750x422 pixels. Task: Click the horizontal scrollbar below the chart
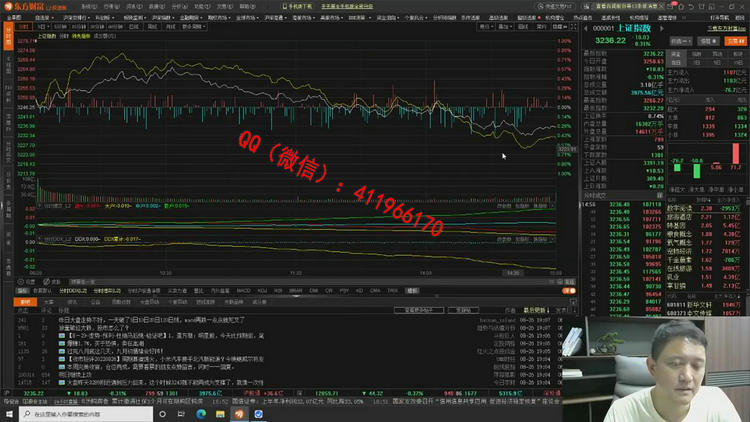click(x=311, y=282)
